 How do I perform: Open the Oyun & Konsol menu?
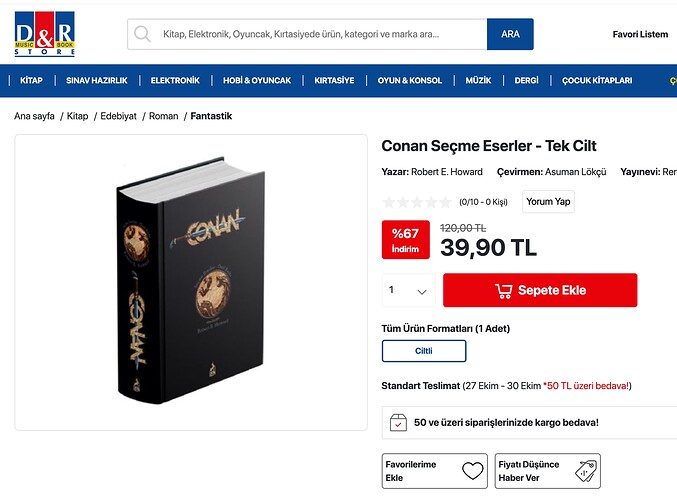tap(410, 80)
